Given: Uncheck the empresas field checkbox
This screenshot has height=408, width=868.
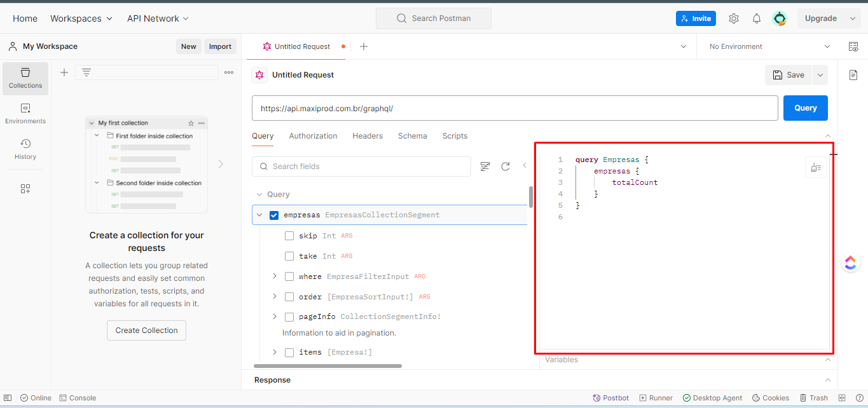Looking at the screenshot, I should point(274,215).
